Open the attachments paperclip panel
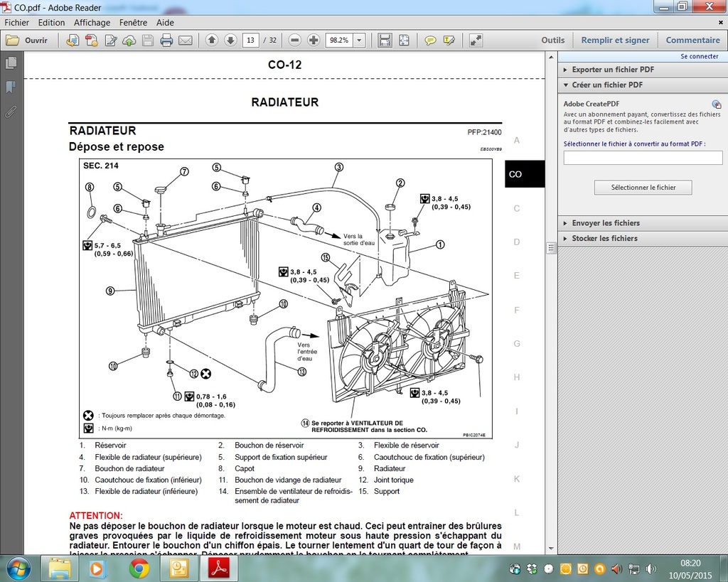The width and height of the screenshot is (728, 582). tap(11, 112)
